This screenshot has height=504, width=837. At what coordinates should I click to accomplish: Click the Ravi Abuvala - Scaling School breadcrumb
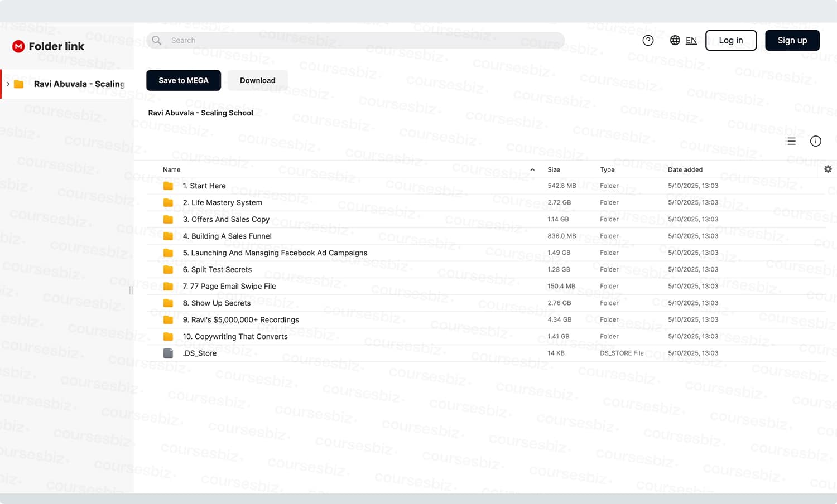pos(201,113)
